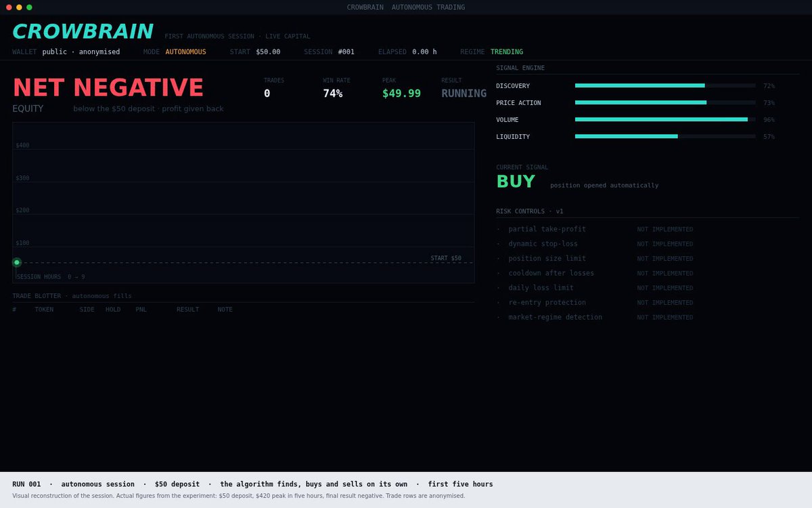Viewport: 812px width, 508px height.
Task: Click the green macOS window button
Action: [x=29, y=7]
